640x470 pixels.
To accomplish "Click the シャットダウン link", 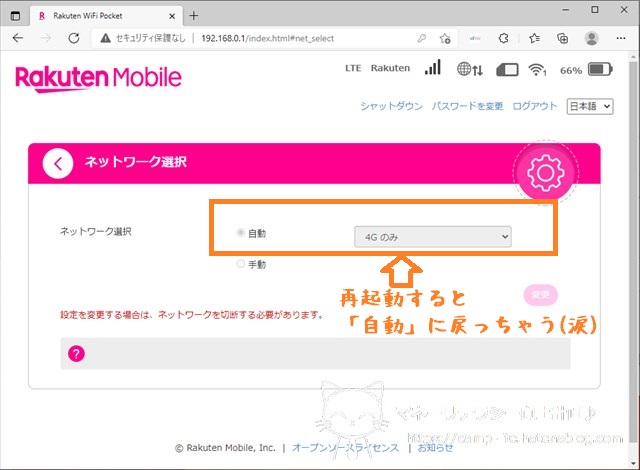I will tap(391, 106).
